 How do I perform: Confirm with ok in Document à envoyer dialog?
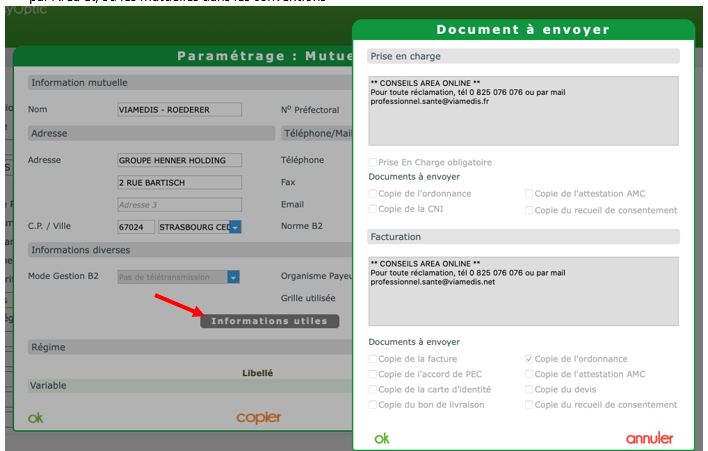382,438
